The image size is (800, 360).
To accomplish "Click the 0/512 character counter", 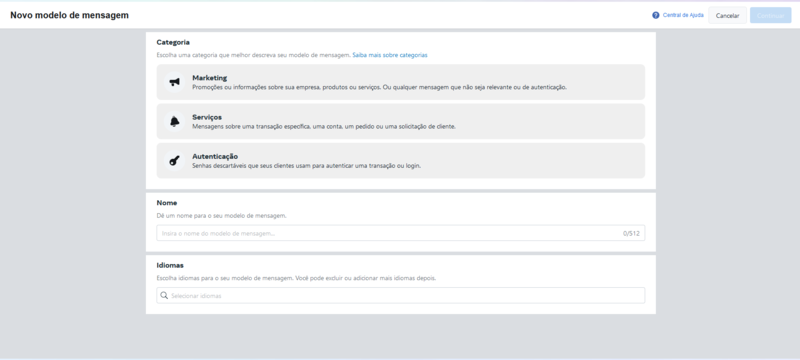I will pyautogui.click(x=631, y=234).
